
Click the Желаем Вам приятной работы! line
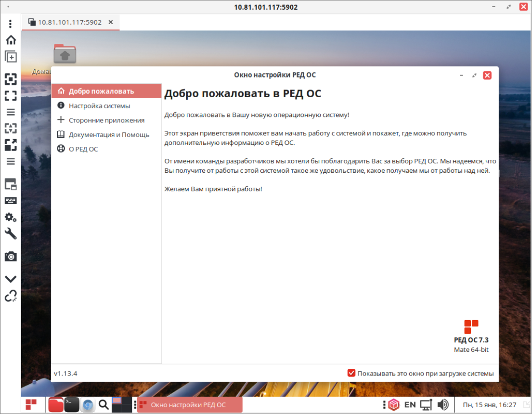(213, 189)
